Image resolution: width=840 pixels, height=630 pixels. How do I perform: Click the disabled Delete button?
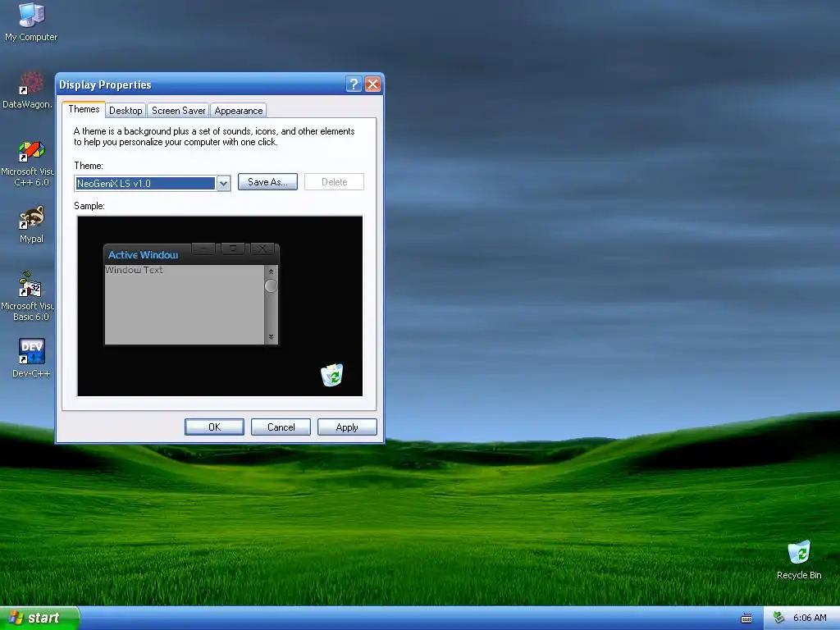tap(335, 182)
